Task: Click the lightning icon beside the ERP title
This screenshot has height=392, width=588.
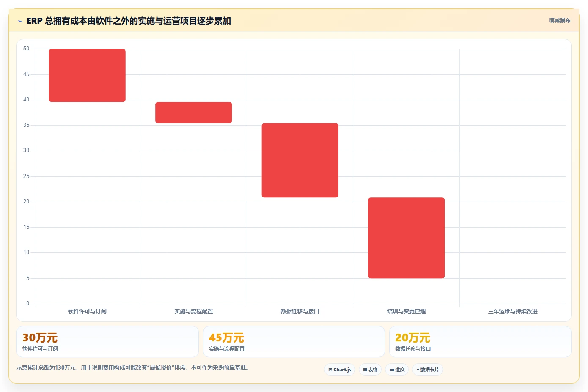Action: [x=20, y=21]
